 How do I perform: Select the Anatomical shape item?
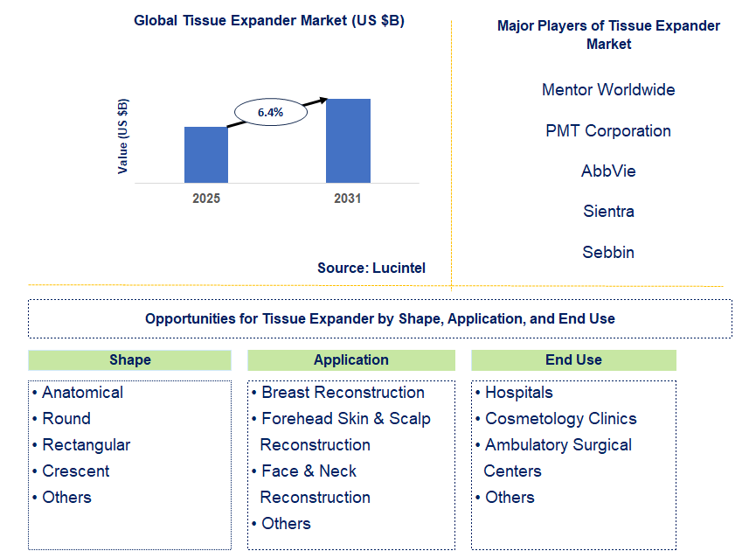pyautogui.click(x=78, y=393)
